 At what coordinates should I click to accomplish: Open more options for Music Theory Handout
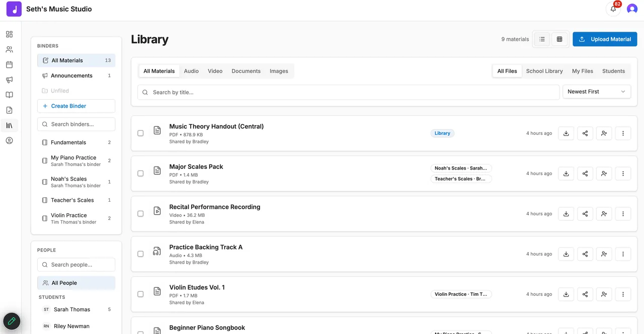coord(623,133)
